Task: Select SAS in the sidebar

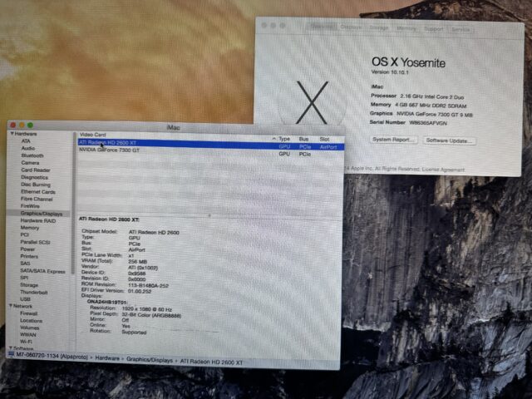Action: [x=25, y=264]
